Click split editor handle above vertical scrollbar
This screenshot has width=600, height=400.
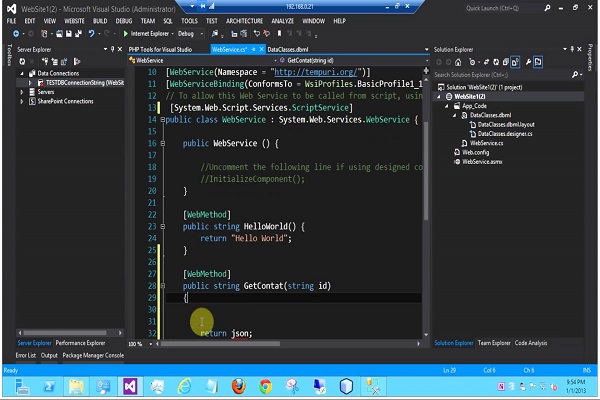point(426,70)
